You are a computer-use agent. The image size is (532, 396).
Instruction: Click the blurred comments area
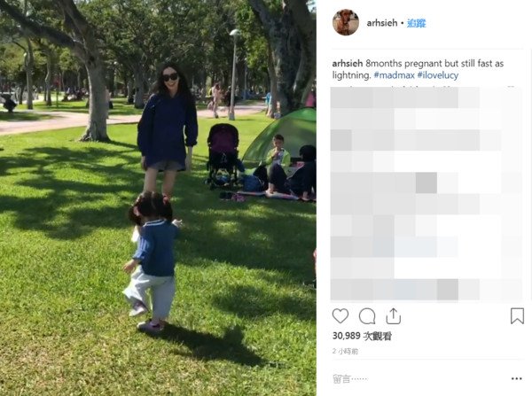tap(426, 194)
